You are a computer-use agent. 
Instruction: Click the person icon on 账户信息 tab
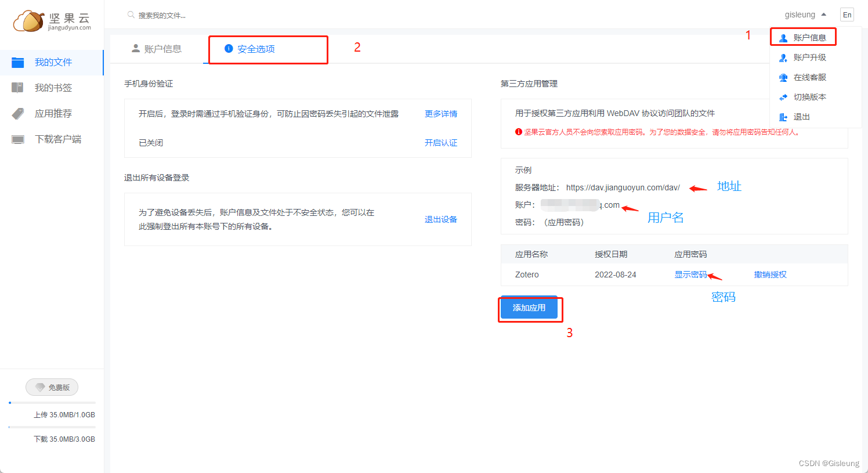[x=136, y=48]
